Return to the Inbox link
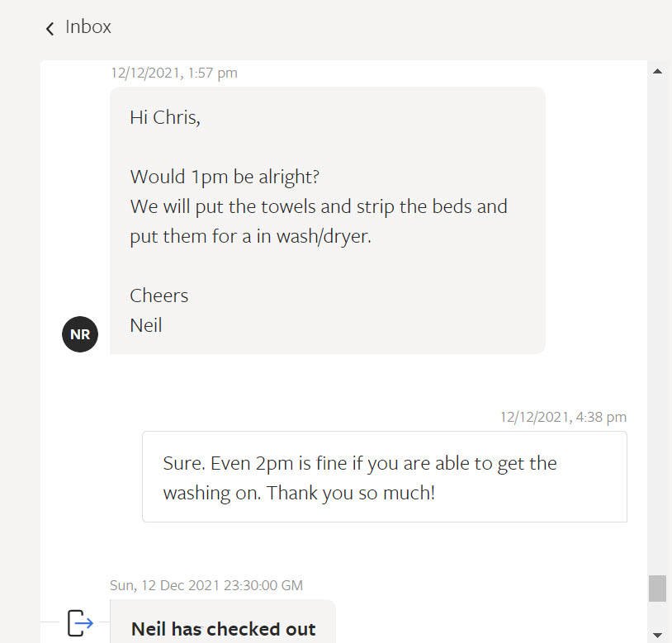The image size is (672, 643). tap(88, 26)
